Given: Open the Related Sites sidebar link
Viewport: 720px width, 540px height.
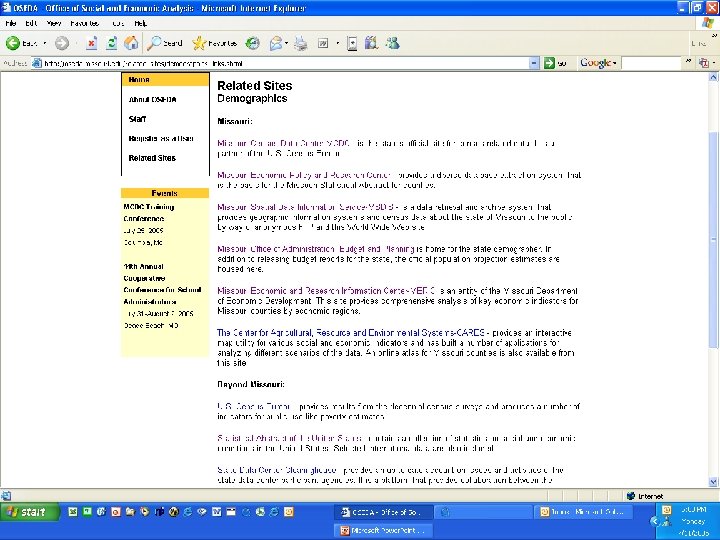Looking at the screenshot, I should click(152, 158).
